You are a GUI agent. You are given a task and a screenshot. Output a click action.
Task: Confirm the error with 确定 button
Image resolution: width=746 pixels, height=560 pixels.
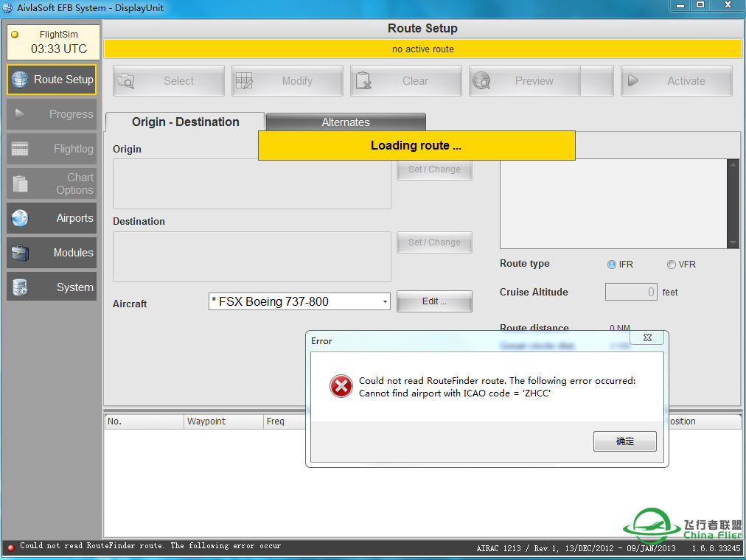click(624, 441)
